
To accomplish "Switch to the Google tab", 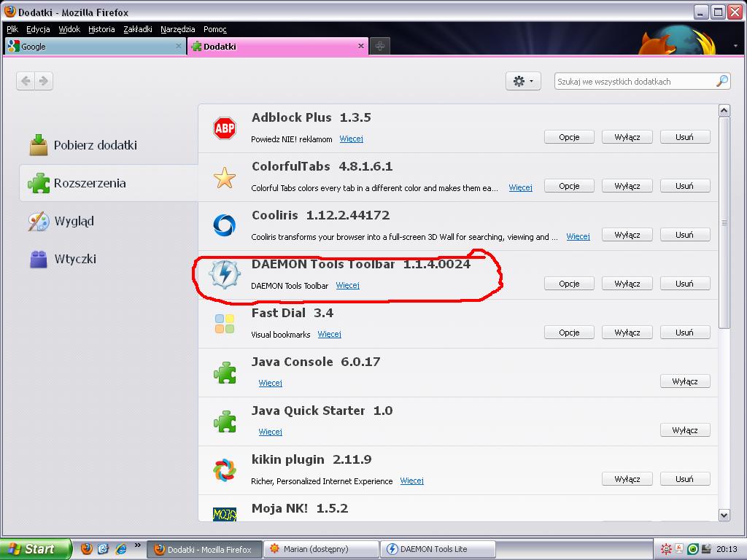I will point(96,46).
